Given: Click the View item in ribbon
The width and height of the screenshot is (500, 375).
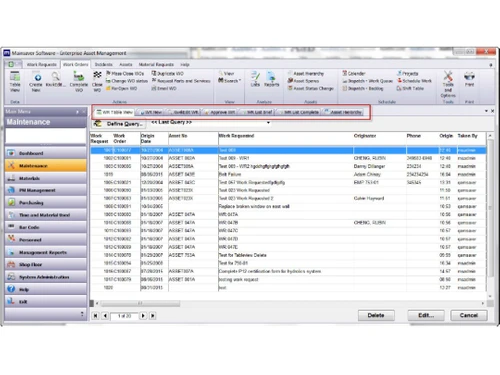Looking at the screenshot, I should pyautogui.click(x=226, y=73).
